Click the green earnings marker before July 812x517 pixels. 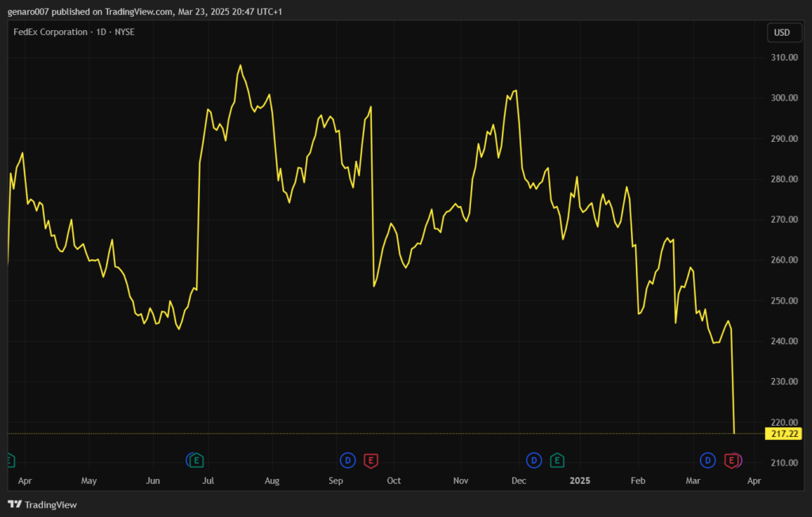point(196,460)
